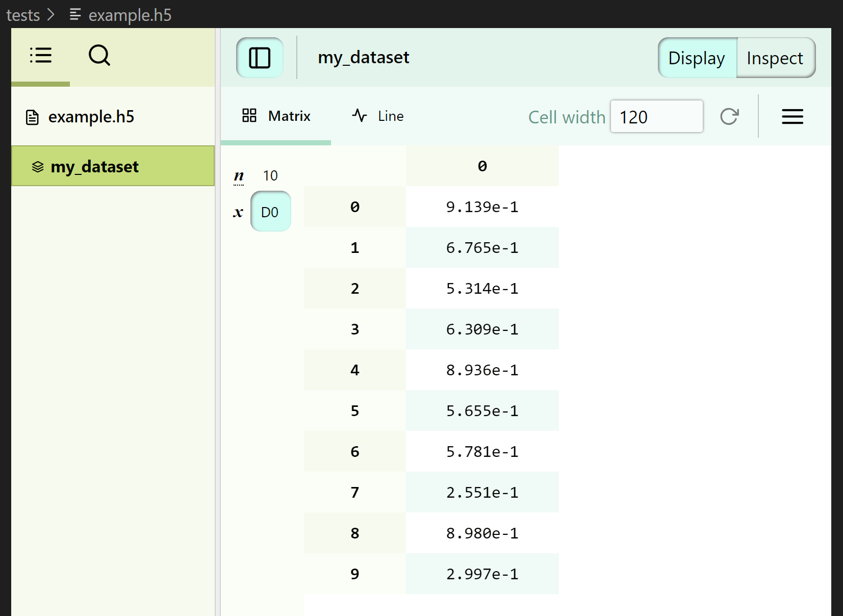Click row index header 9
The height and width of the screenshot is (616, 843).
click(x=355, y=574)
